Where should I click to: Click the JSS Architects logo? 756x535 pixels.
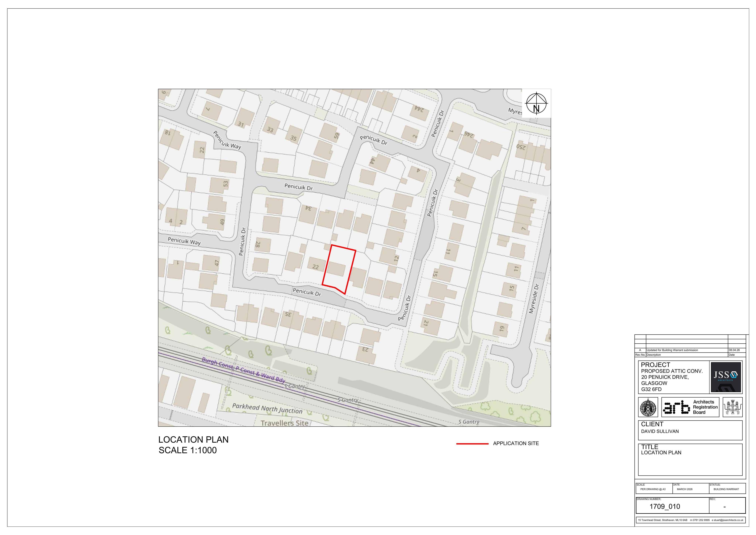[x=726, y=377]
